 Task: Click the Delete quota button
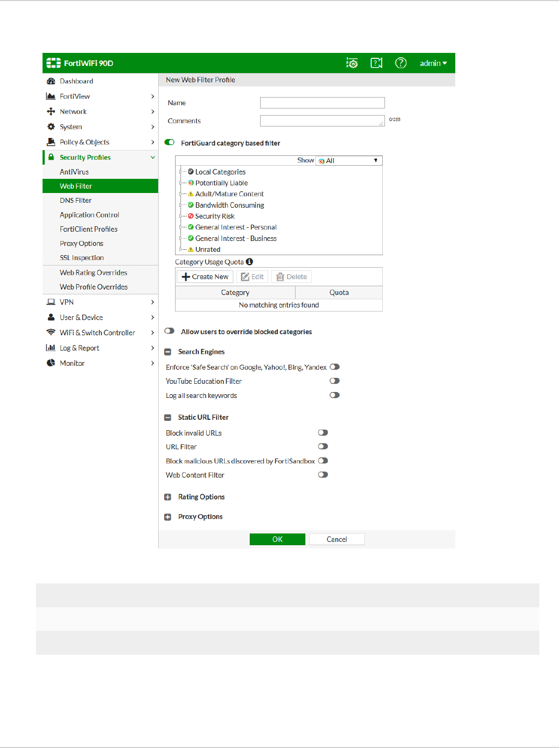[291, 277]
